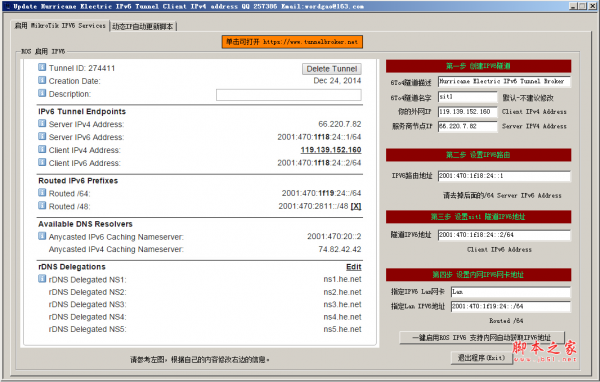The height and width of the screenshot is (382, 600).
Task: Click info icon beside Client IPv4 Address
Action: click(x=42, y=150)
